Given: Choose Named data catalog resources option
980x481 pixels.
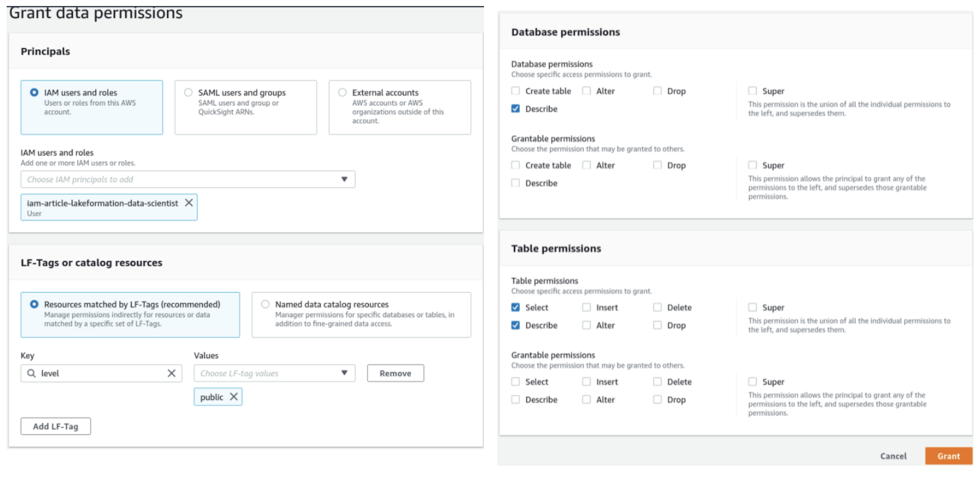Looking at the screenshot, I should tap(361, 315).
